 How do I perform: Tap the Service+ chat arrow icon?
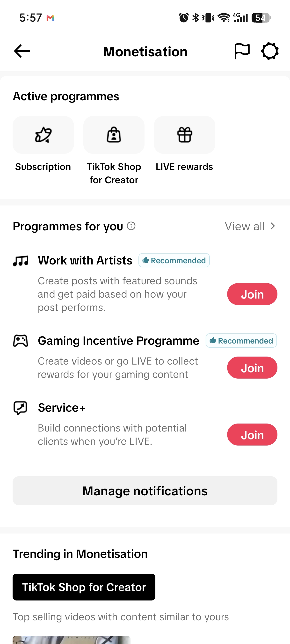(20, 408)
